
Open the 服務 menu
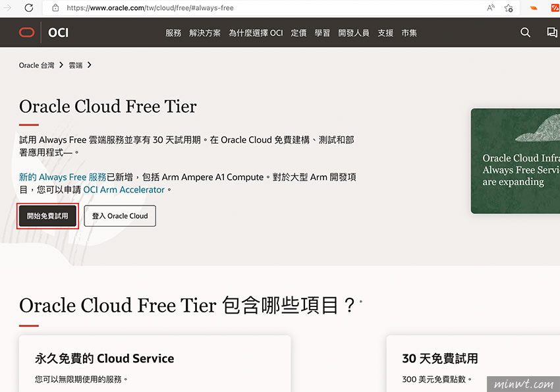(x=173, y=33)
